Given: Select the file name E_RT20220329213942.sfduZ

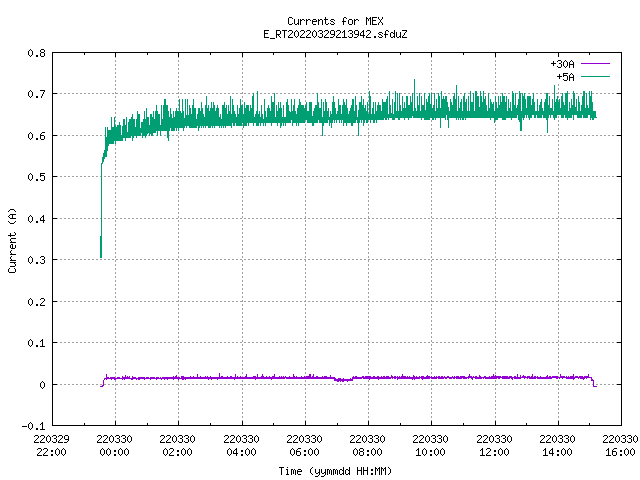Looking at the screenshot, I should 335,34.
